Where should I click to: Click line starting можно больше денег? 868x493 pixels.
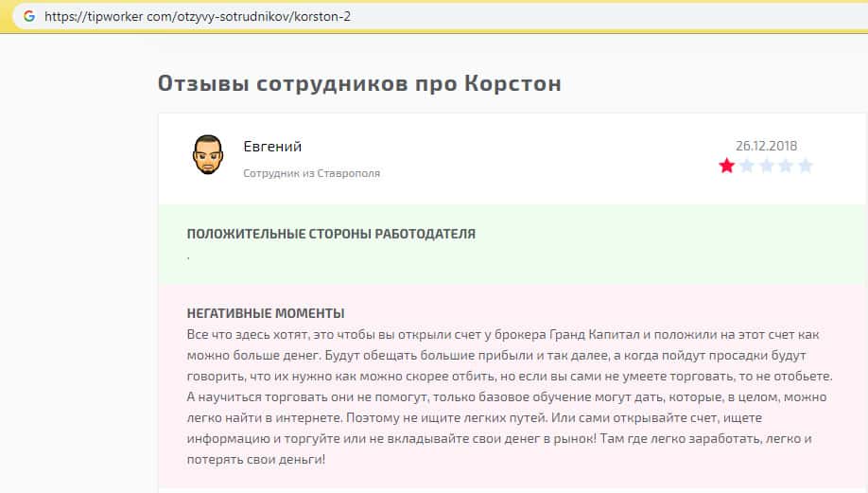tap(496, 355)
